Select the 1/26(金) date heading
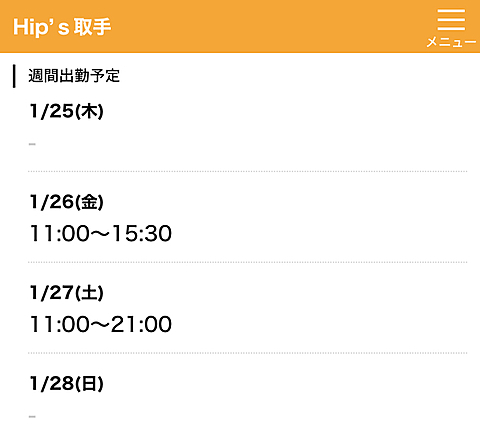 [x=67, y=202]
